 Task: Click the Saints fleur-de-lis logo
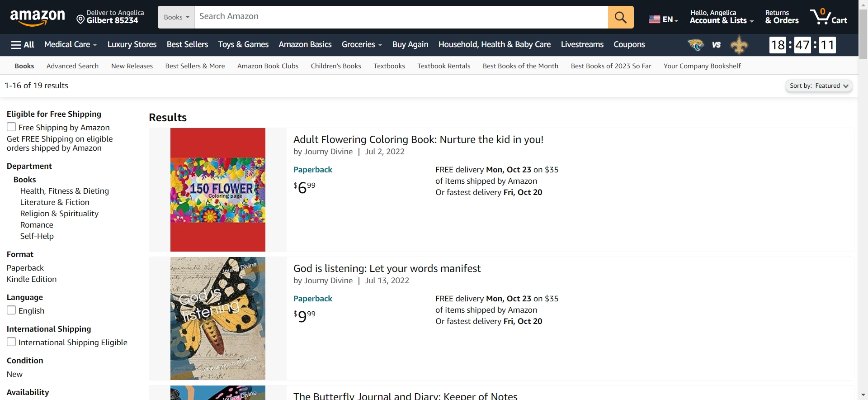tap(739, 45)
